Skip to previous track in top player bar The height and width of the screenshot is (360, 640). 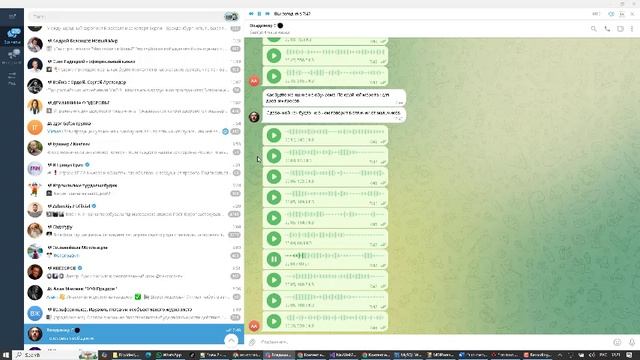coord(251,14)
